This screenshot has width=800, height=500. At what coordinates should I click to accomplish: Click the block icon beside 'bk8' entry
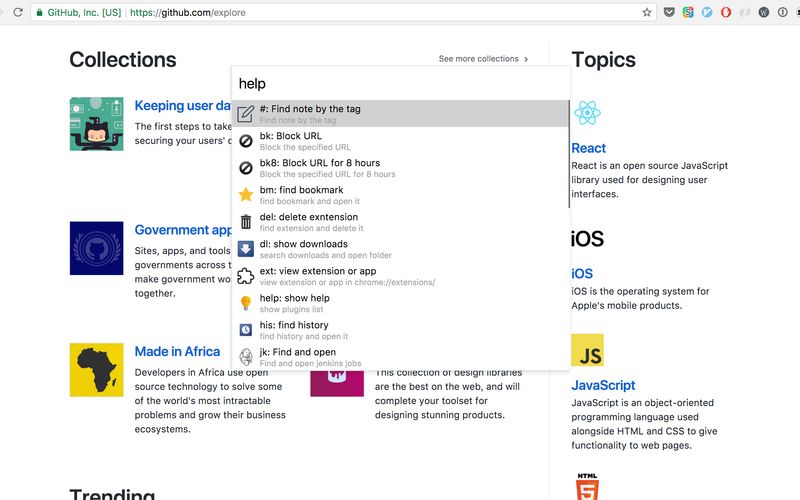click(246, 168)
